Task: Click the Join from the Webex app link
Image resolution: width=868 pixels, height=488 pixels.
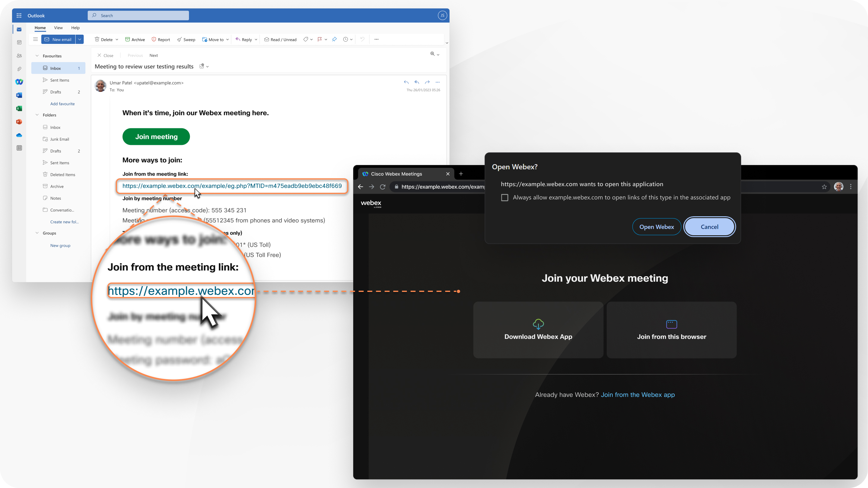Action: click(637, 394)
